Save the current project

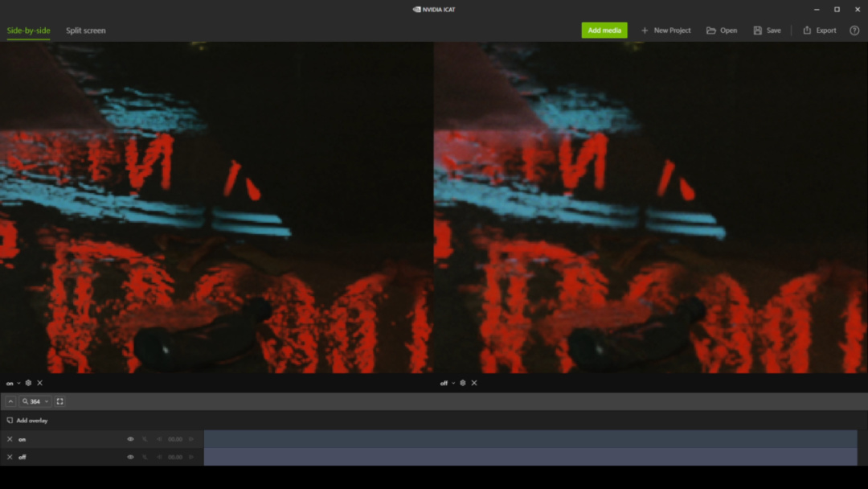point(767,31)
